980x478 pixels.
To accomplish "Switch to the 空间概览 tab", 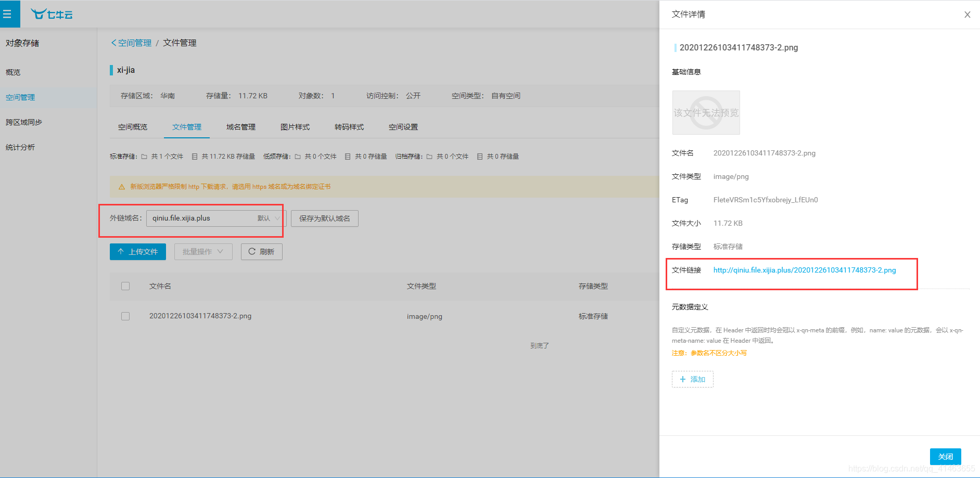I will coord(133,127).
